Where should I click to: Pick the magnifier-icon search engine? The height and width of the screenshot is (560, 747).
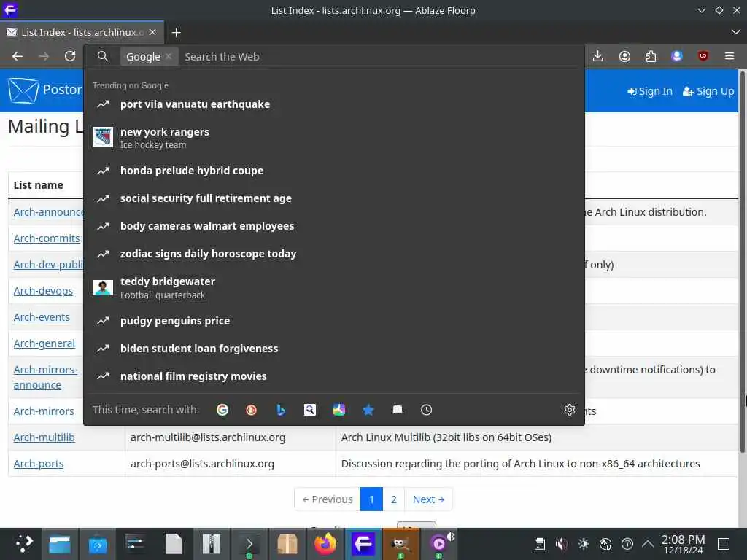click(x=309, y=410)
